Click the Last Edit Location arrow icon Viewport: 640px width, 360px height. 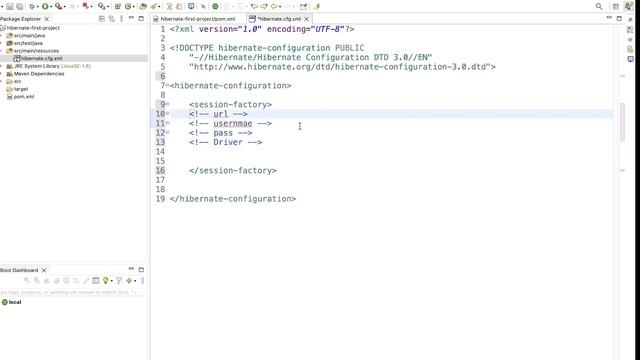[x=254, y=7]
